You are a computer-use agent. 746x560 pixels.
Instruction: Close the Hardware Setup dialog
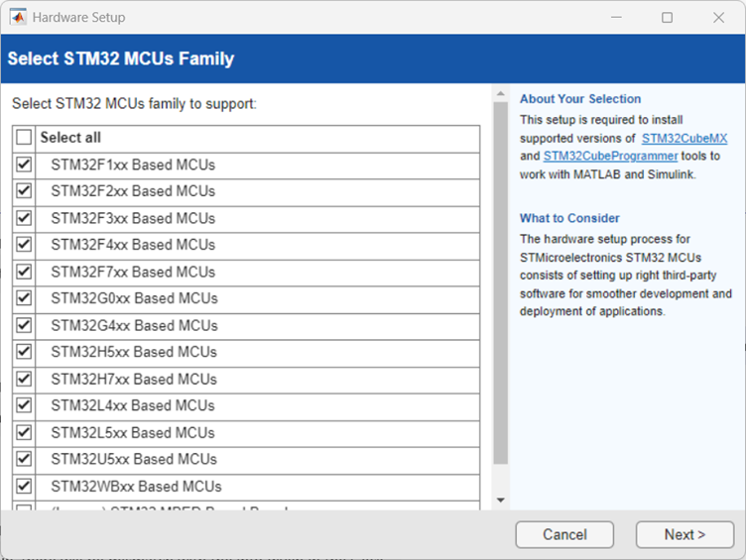[718, 17]
